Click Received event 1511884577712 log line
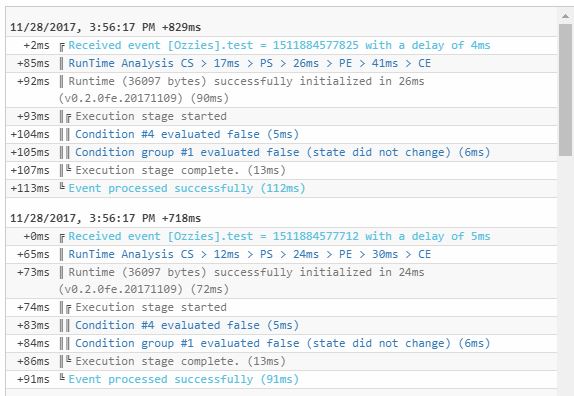This screenshot has width=574, height=396. pos(282,236)
